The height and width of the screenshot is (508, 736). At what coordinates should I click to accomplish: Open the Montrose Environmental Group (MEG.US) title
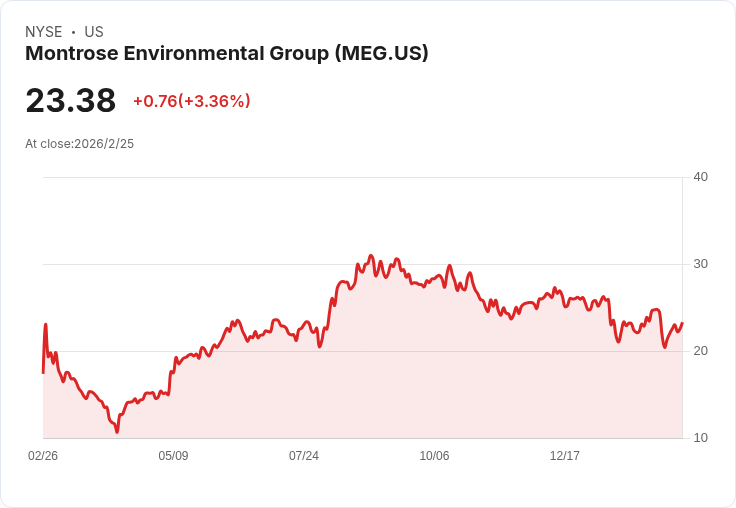pyautogui.click(x=227, y=54)
